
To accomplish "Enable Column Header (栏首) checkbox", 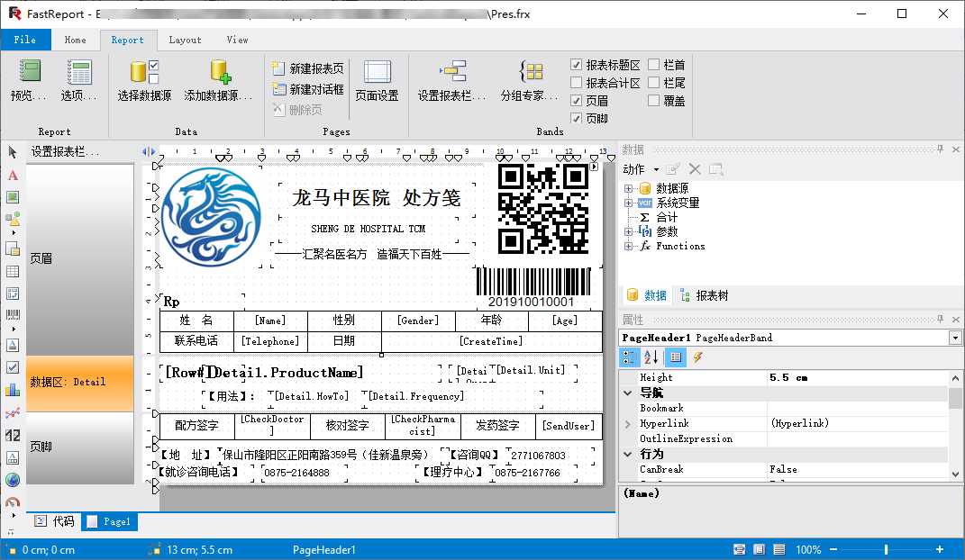I will [x=653, y=65].
